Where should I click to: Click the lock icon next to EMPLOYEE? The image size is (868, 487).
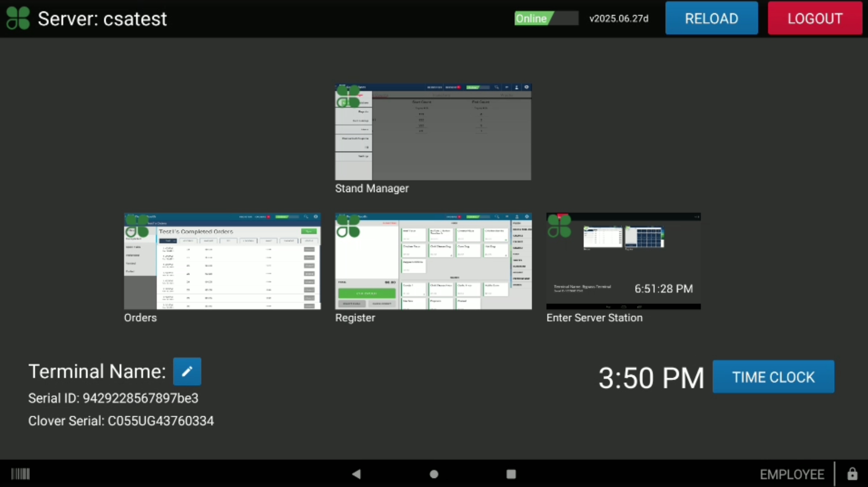(852, 474)
